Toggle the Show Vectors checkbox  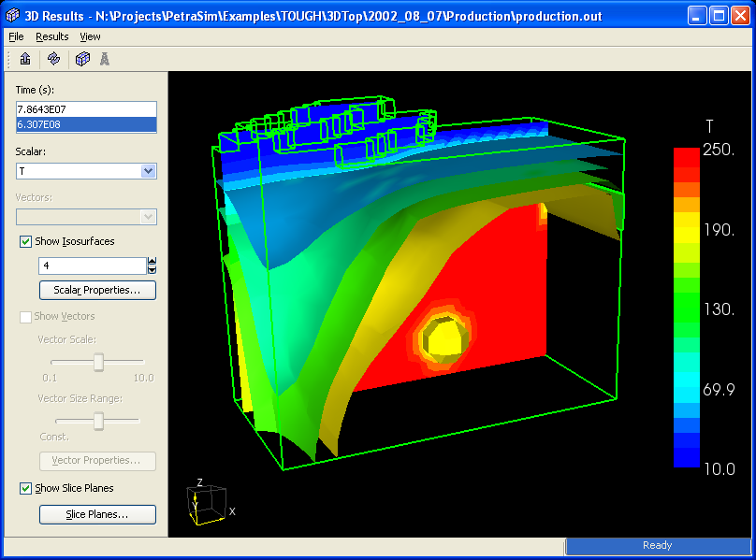pyautogui.click(x=25, y=317)
